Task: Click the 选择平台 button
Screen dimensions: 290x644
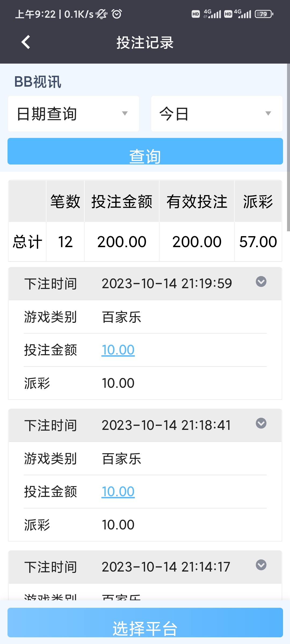Action: tap(145, 623)
